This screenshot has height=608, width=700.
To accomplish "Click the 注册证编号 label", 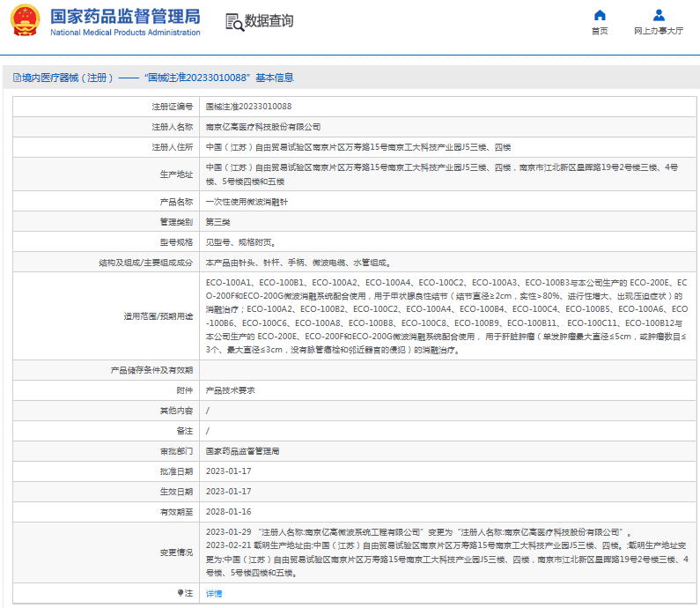I will point(173,107).
